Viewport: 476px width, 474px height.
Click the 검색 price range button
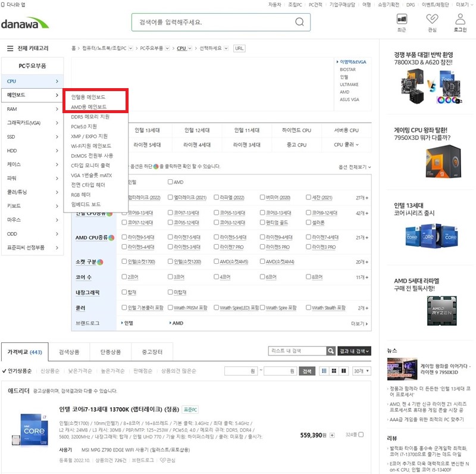tap(307, 371)
